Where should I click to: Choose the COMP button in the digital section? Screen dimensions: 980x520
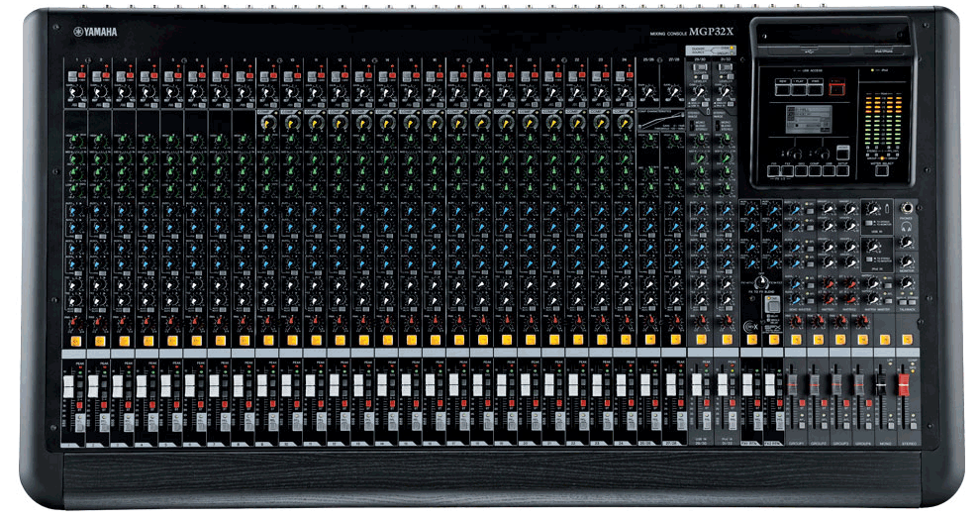pyautogui.click(x=815, y=170)
